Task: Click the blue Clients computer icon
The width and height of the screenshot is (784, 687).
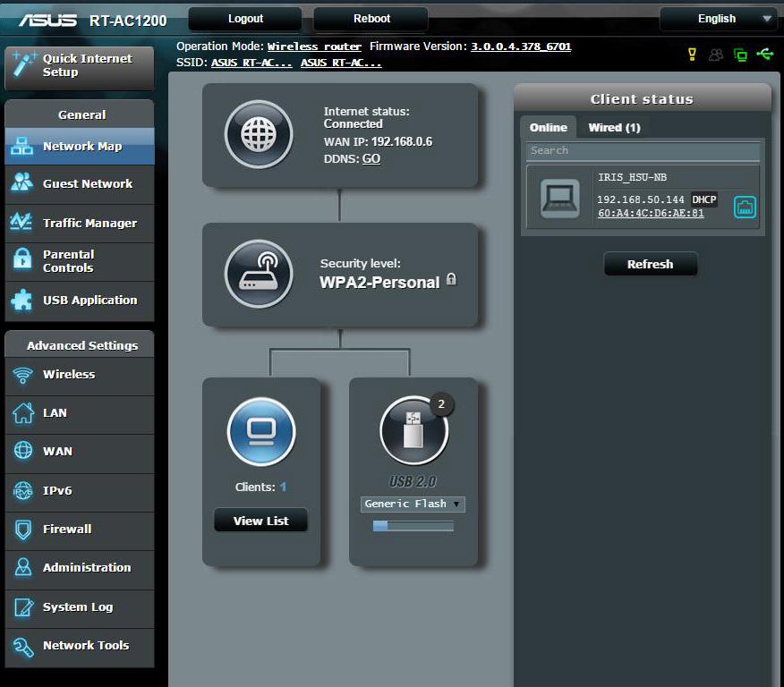Action: click(x=261, y=432)
